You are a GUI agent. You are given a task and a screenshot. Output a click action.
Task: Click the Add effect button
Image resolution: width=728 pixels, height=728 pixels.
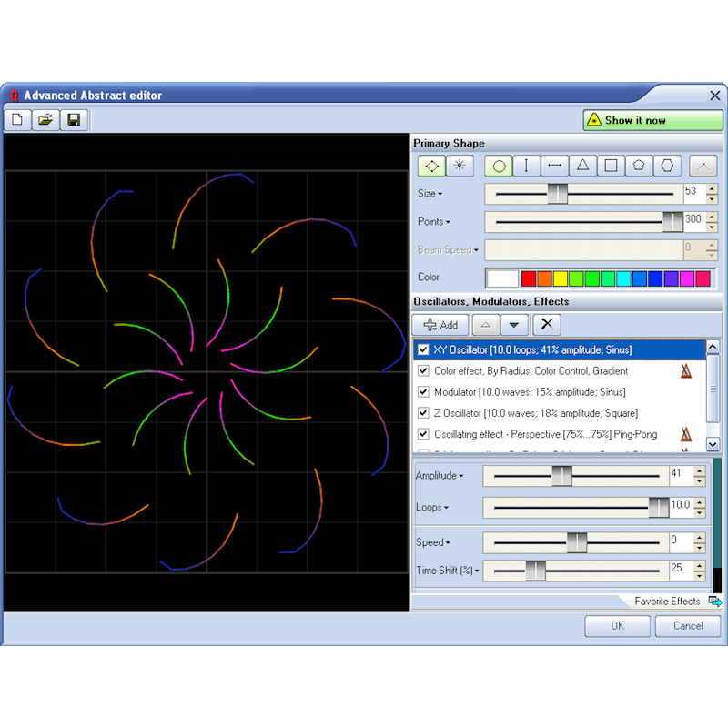click(x=440, y=325)
